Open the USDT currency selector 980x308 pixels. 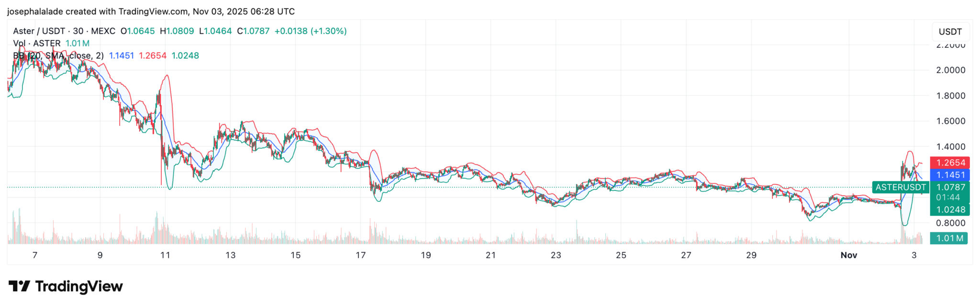coord(950,32)
